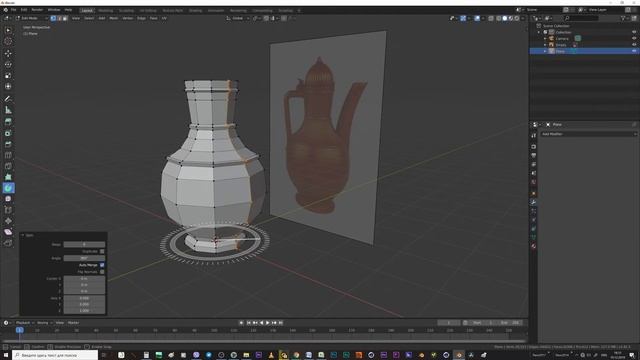Jump to the timeline end frame
640x360 pixels.
click(281, 323)
